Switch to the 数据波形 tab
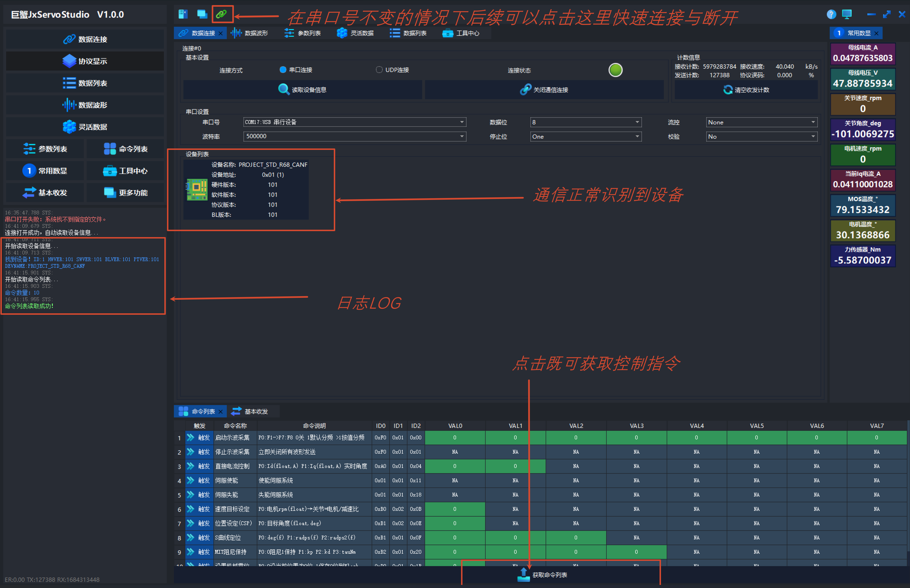This screenshot has height=588, width=910. point(250,33)
